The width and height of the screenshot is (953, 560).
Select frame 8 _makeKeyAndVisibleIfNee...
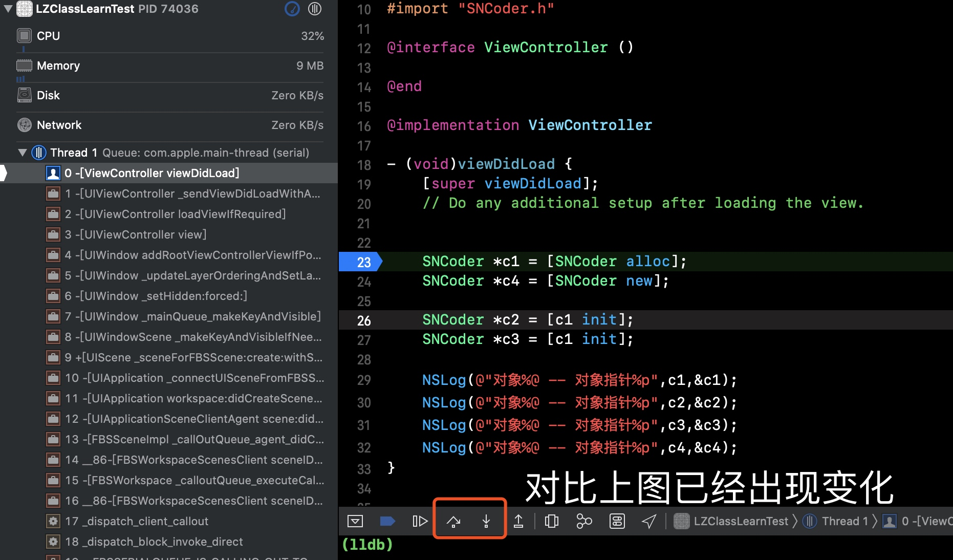[x=169, y=337]
